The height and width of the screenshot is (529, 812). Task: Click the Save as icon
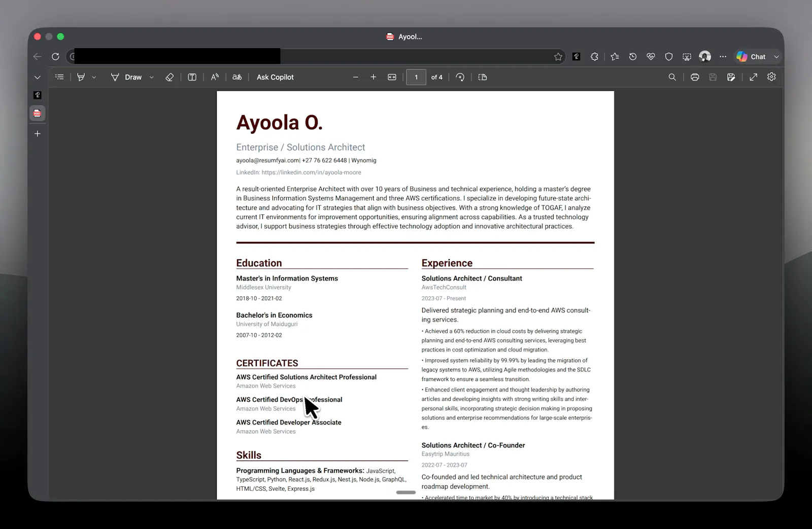coord(731,77)
